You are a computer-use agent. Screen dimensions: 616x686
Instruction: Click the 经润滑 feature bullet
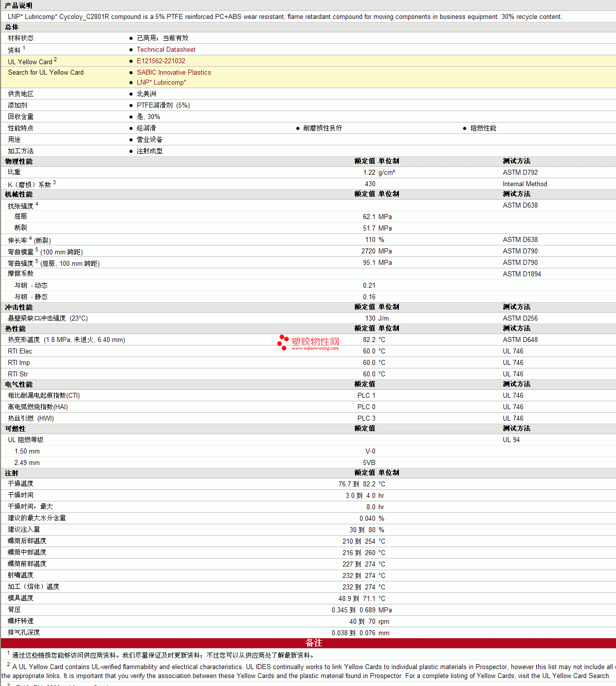tap(146, 128)
